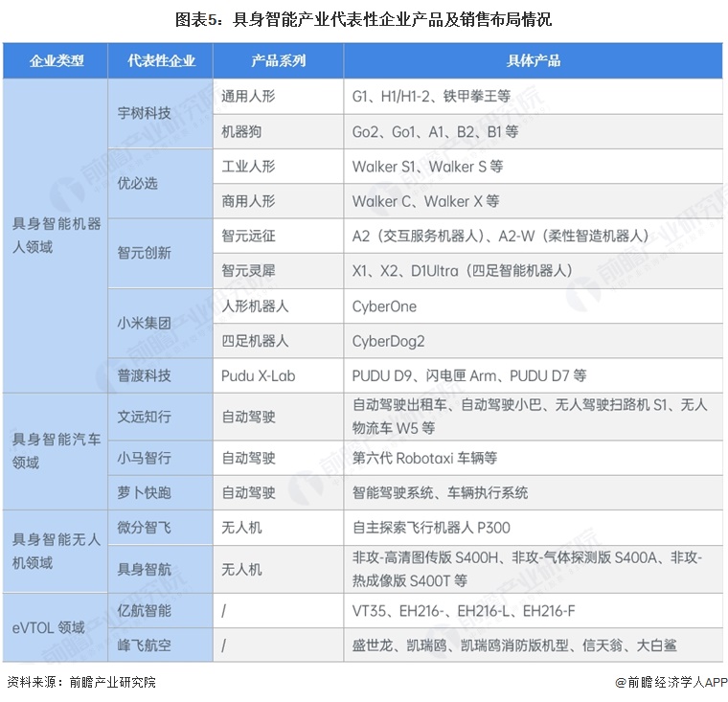Click the chart title 图表5 heading
This screenshot has width=728, height=702.
coord(363,19)
